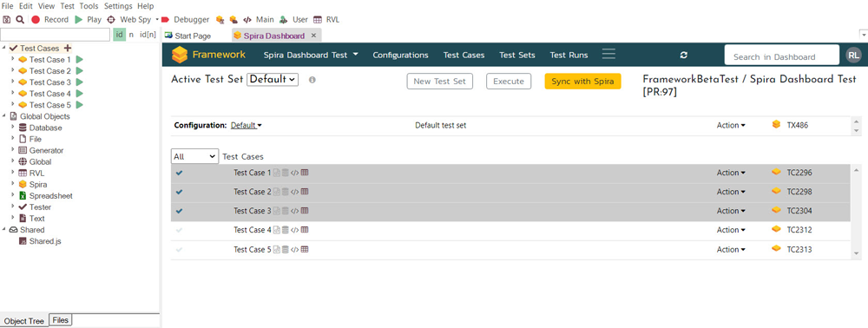Open Test Sets in the dashboard navbar

tap(517, 55)
